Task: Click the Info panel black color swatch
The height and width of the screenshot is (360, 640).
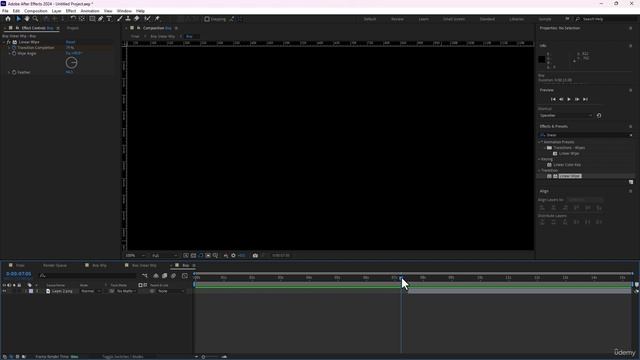Action: coord(542,60)
